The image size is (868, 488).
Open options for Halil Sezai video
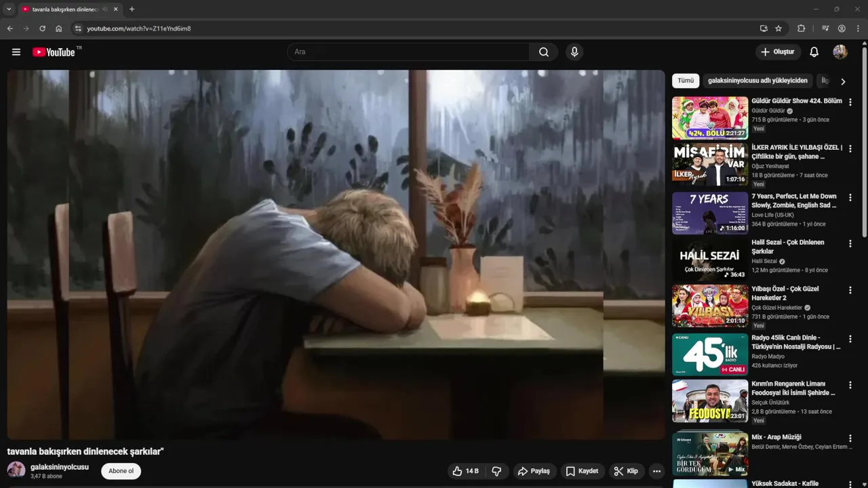[x=850, y=244]
